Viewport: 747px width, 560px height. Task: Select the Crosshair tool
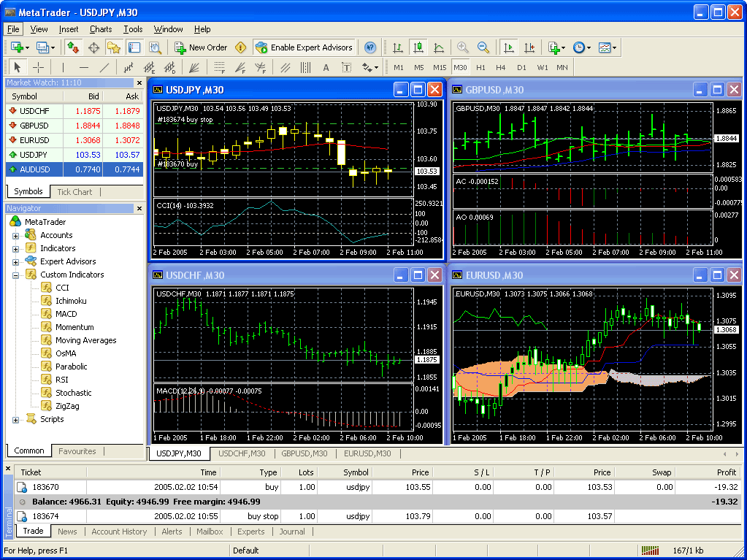[39, 67]
